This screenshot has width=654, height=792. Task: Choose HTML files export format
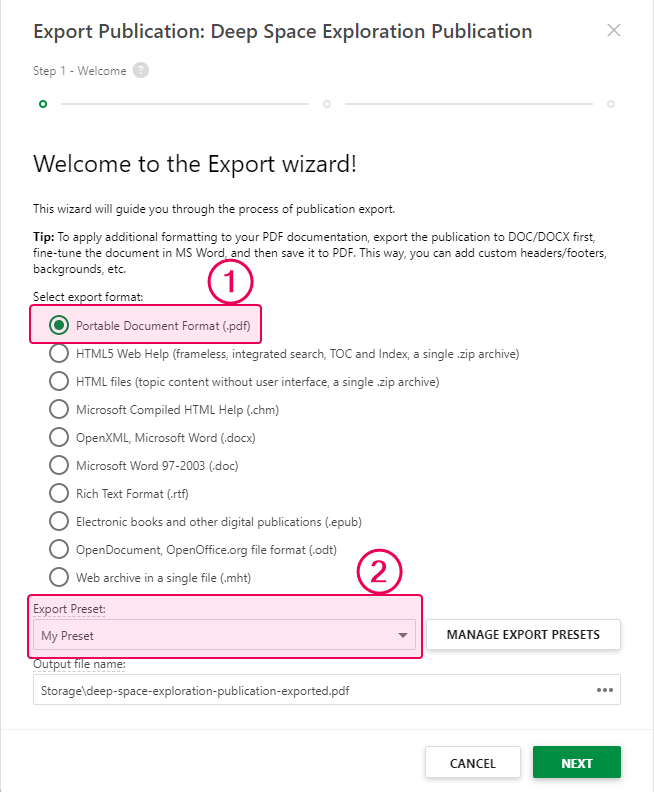click(60, 381)
